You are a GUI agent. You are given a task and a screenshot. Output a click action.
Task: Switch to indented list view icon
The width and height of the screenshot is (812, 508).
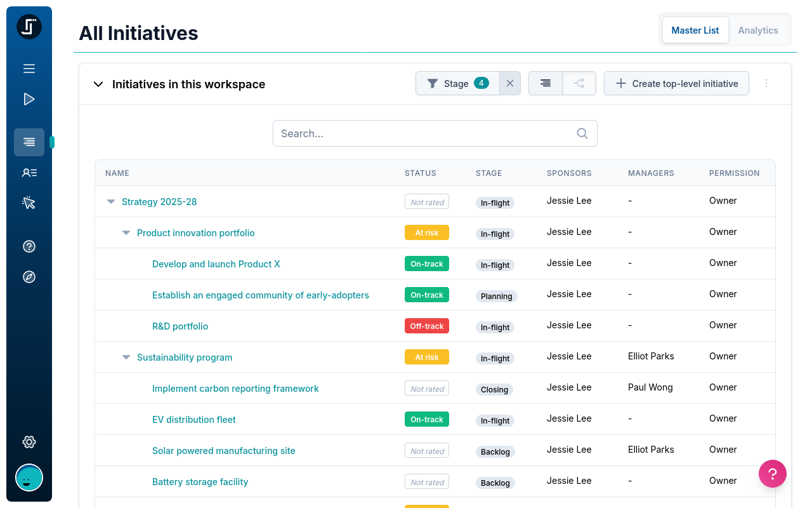tap(546, 83)
